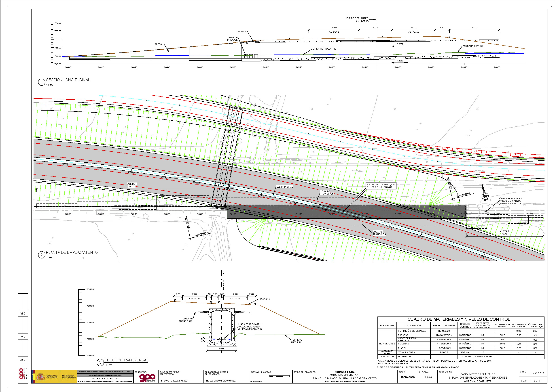Click the PLANTA DE EMPLAZAMIENTO title
The width and height of the screenshot is (555, 392).
point(72,252)
